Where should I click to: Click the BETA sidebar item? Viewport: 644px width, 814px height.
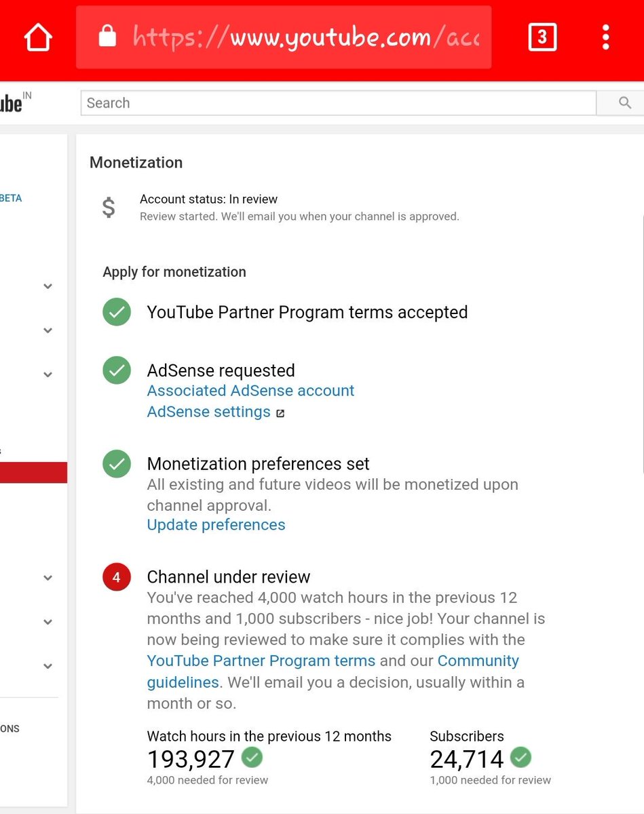11,199
